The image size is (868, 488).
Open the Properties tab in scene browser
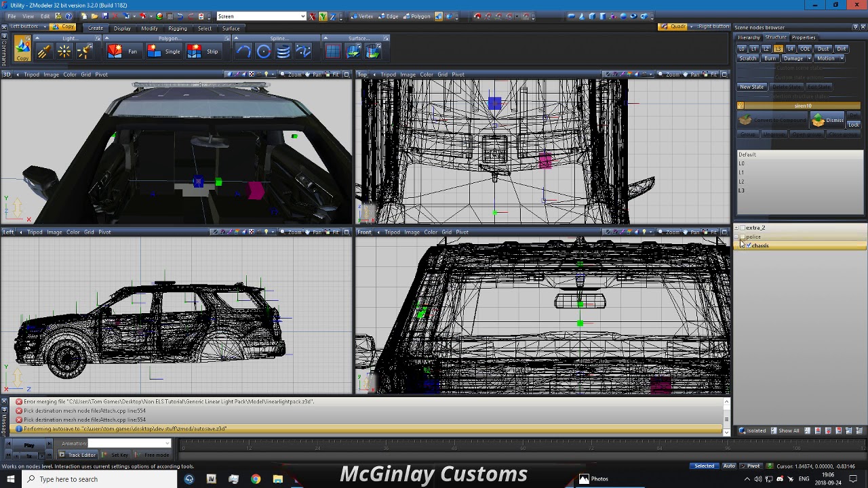coord(803,37)
